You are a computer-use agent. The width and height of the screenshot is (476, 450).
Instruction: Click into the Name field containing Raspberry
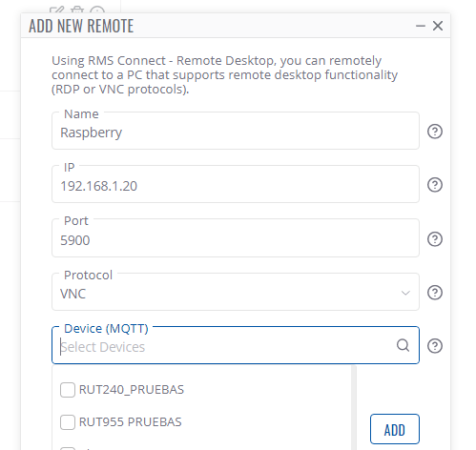[x=236, y=131]
